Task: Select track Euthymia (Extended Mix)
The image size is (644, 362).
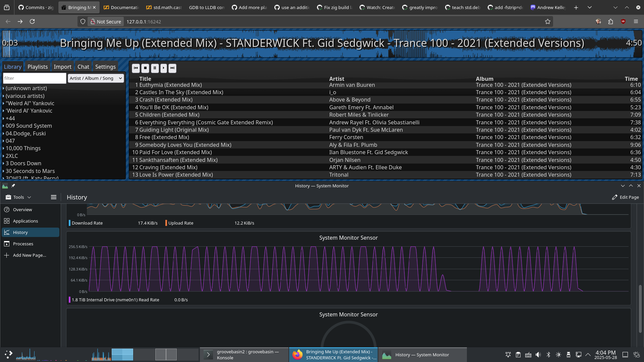Action: click(386, 85)
